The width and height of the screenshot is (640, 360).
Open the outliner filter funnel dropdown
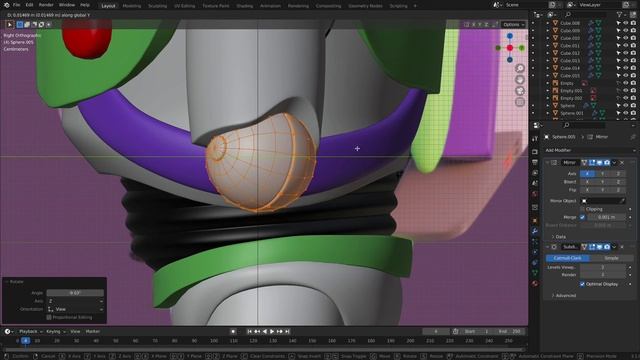(x=621, y=15)
